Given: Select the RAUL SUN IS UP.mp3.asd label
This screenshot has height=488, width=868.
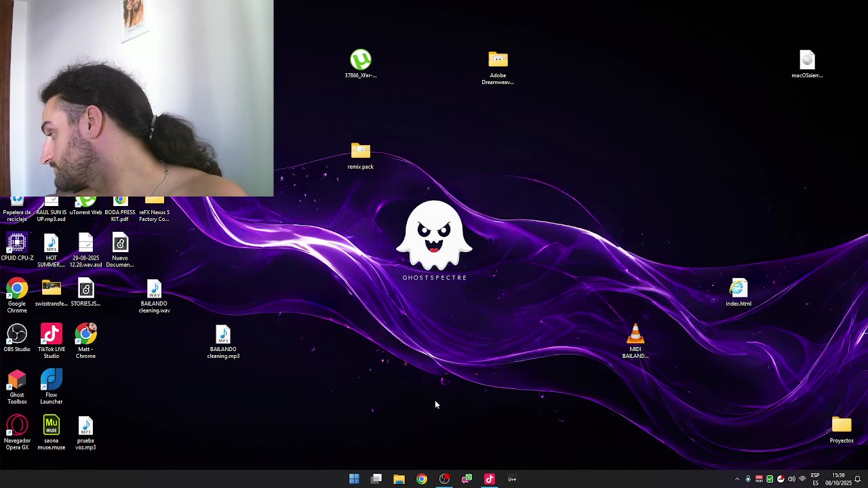Looking at the screenshot, I should pyautogui.click(x=52, y=216).
